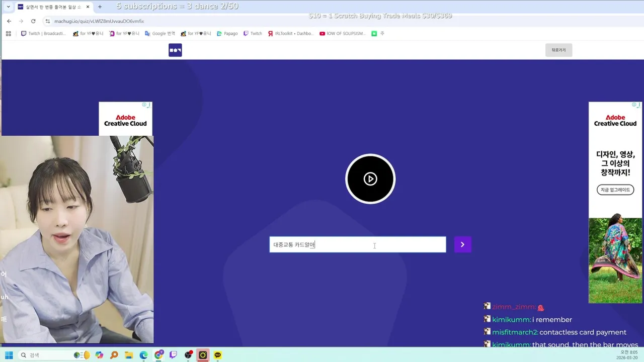Open the green N 주 bookmark

click(378, 34)
